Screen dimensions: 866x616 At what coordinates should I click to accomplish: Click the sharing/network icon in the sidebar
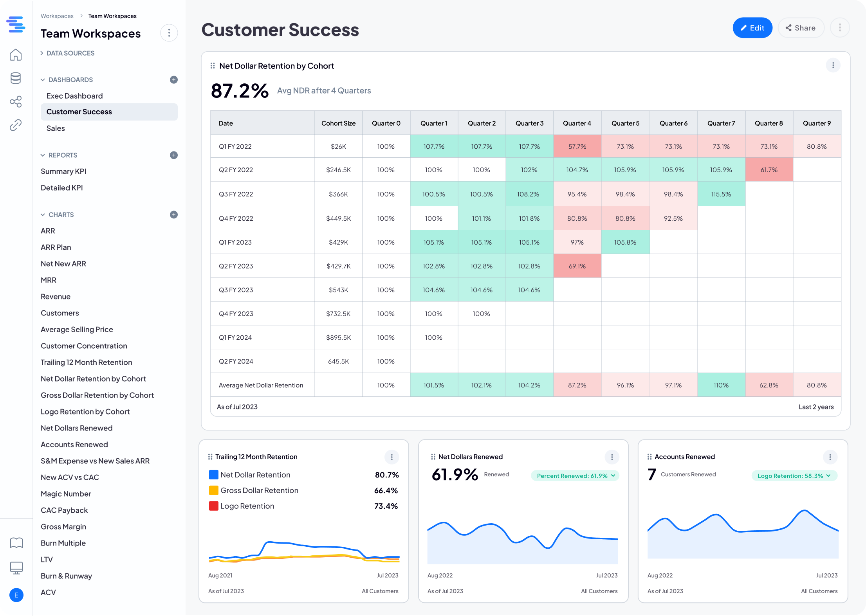(16, 102)
